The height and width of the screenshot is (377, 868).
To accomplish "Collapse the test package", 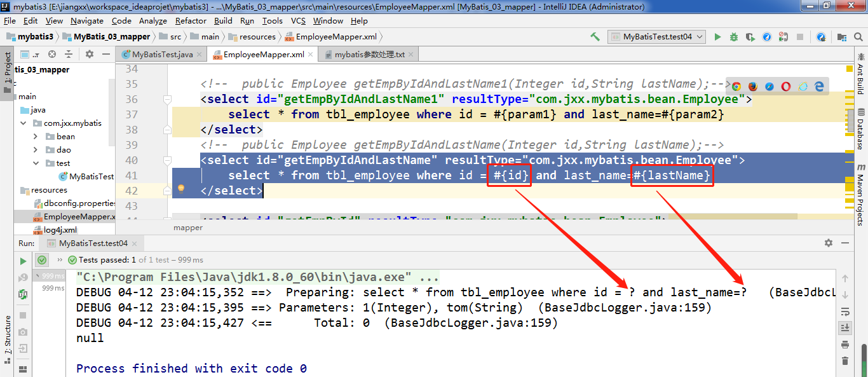I will click(36, 163).
